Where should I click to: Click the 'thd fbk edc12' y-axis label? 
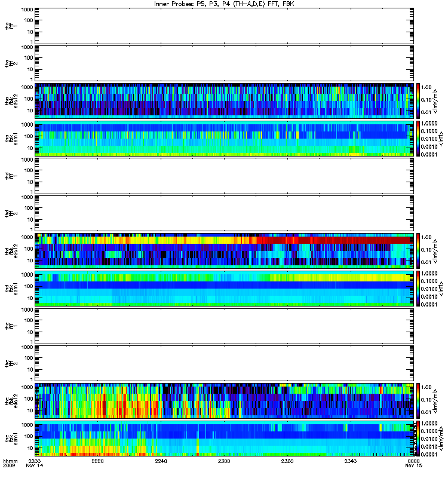click(x=11, y=251)
